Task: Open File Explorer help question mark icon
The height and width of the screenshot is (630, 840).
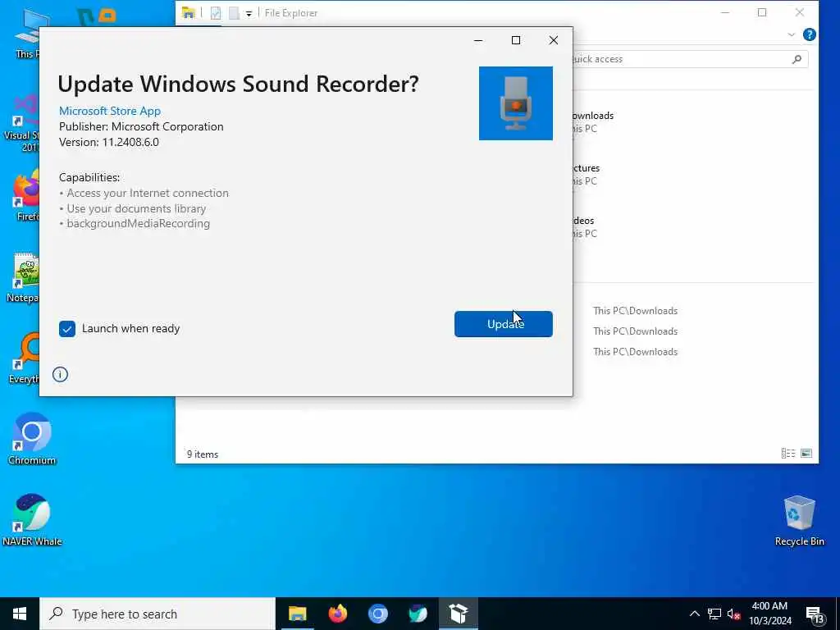Action: (x=810, y=34)
